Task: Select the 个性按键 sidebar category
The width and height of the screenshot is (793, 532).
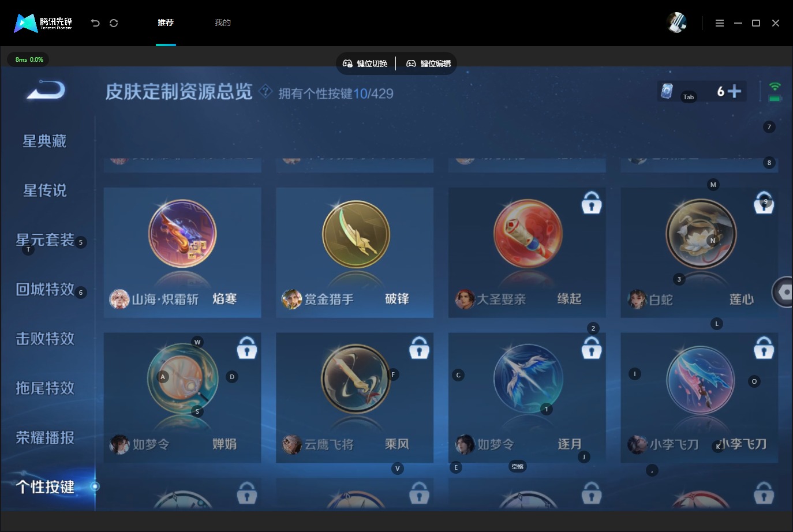Action: [x=45, y=487]
